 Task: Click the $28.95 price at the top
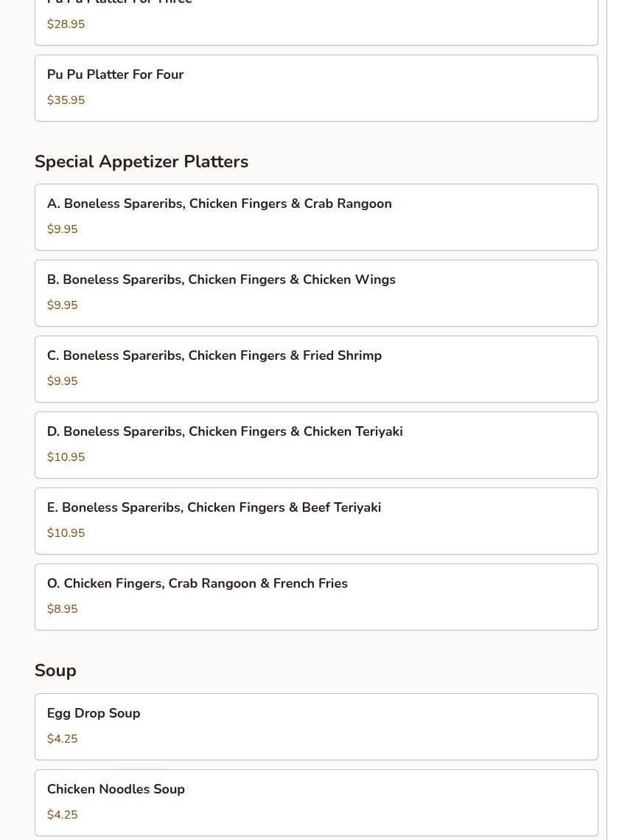coord(66,24)
